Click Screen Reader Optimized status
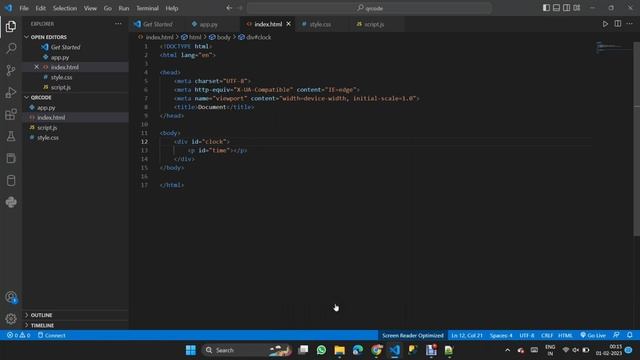Viewport: 640px width, 360px height. point(413,335)
